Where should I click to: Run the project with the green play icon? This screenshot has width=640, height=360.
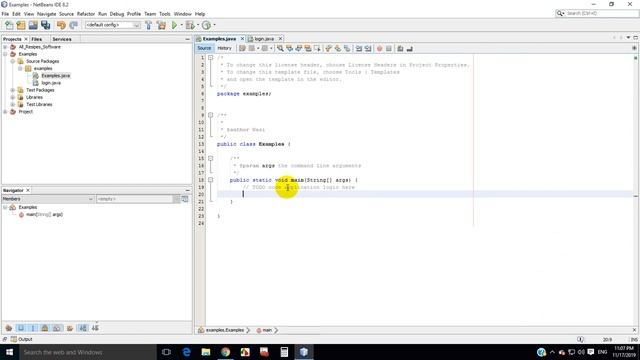point(174,25)
